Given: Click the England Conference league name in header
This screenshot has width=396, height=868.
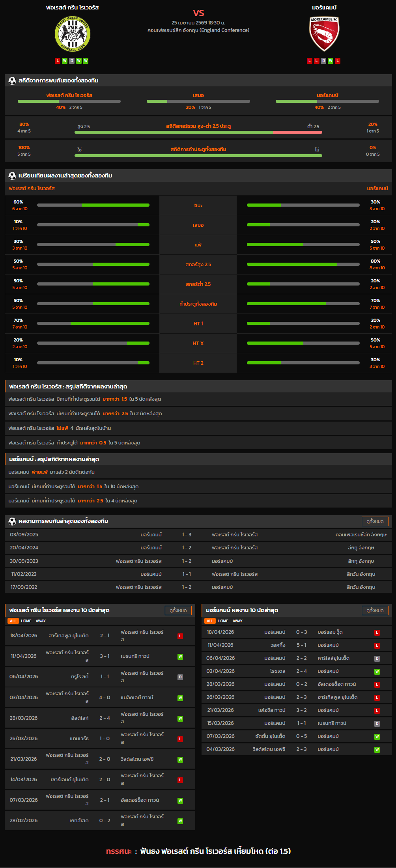Looking at the screenshot, I should 198,30.
